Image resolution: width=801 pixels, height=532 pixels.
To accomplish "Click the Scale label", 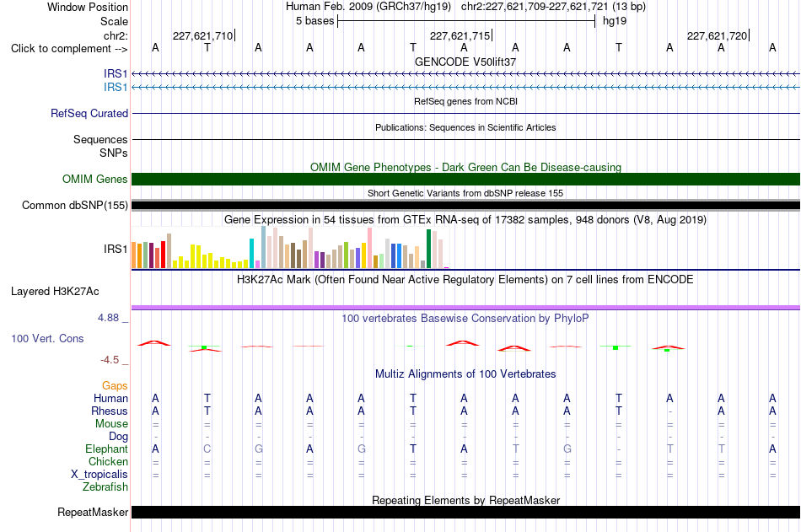I will pos(114,21).
